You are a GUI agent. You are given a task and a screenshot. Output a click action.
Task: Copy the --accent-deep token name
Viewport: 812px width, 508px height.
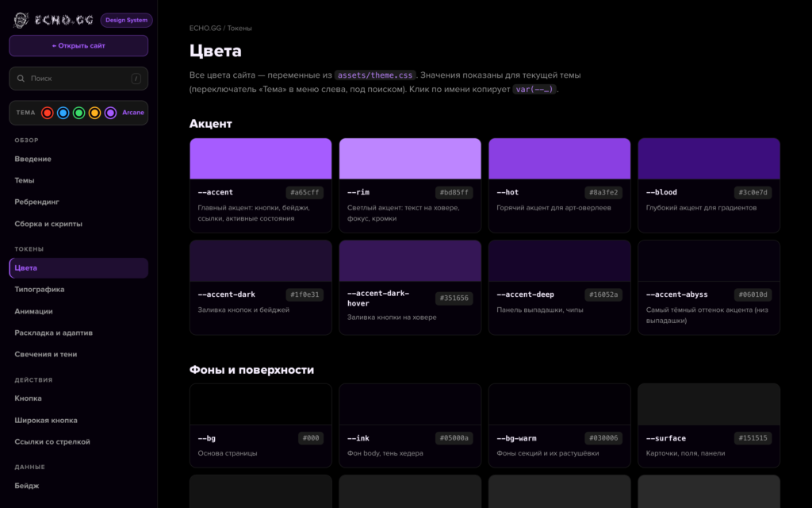525,294
